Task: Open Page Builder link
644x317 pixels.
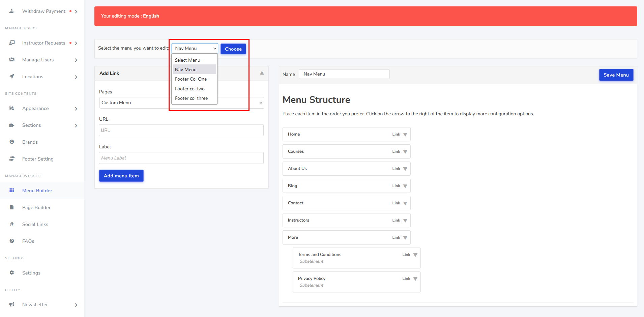Action: point(36,207)
